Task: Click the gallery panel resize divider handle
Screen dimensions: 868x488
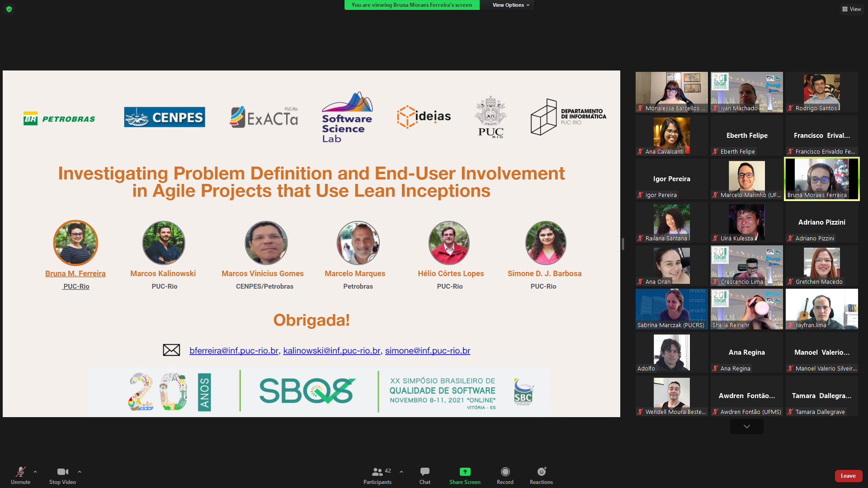Action: pyautogui.click(x=623, y=244)
